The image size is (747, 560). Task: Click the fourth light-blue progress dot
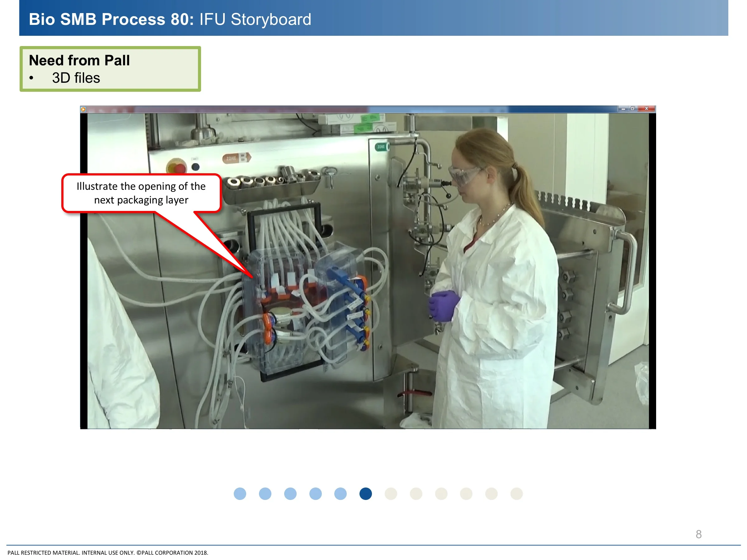315,494
